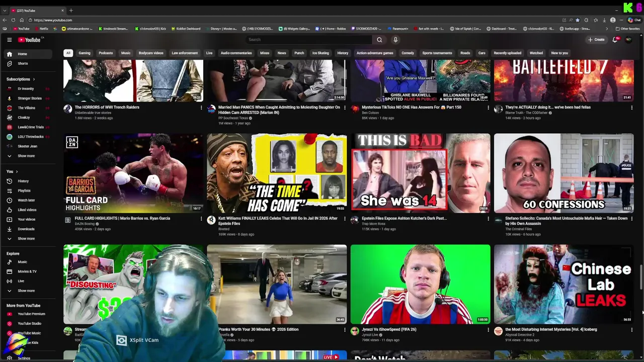Open browser tab list dropdown

(5, 10)
